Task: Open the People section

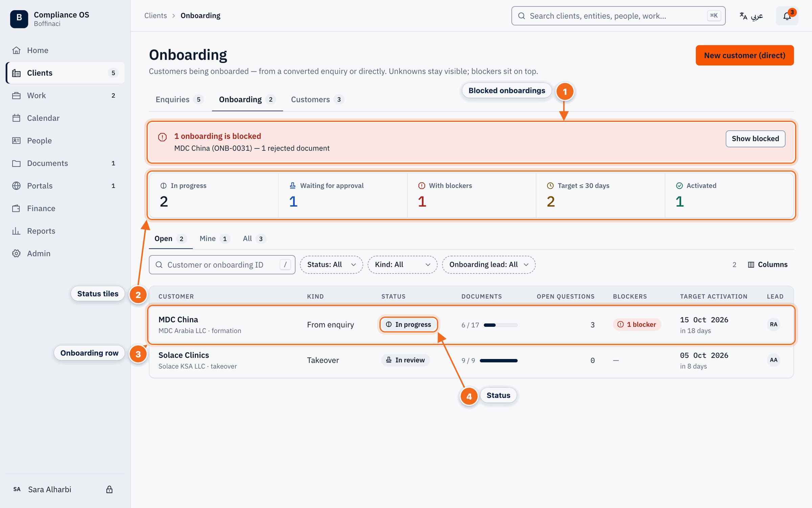Action: tap(65, 141)
